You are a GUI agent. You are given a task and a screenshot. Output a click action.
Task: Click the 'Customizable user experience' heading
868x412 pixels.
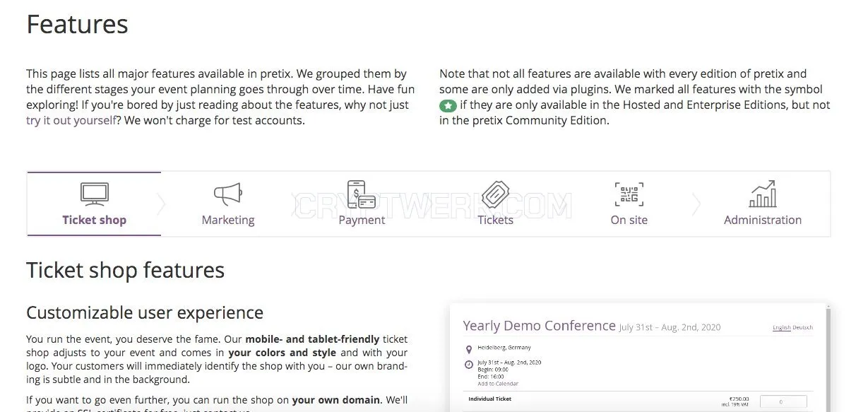(x=145, y=312)
